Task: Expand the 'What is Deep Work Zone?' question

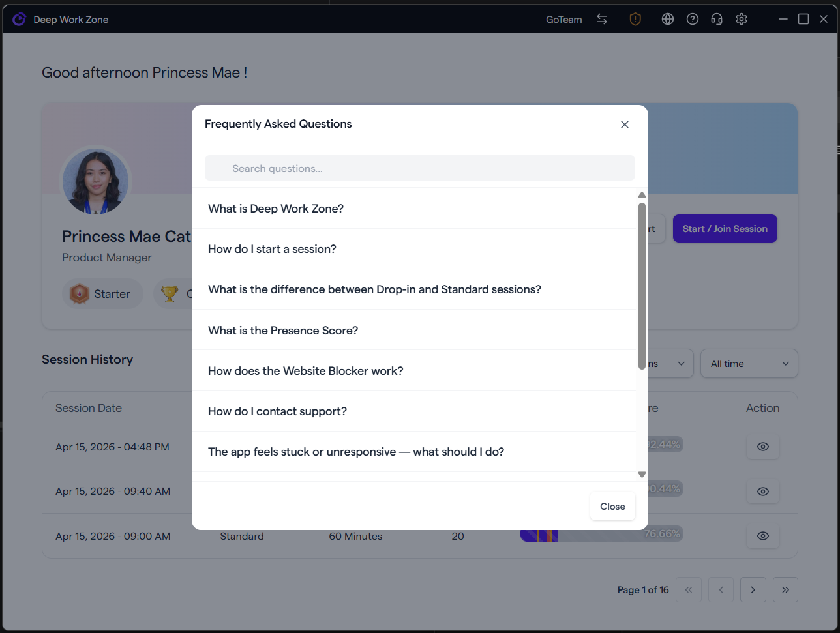Action: [x=414, y=209]
